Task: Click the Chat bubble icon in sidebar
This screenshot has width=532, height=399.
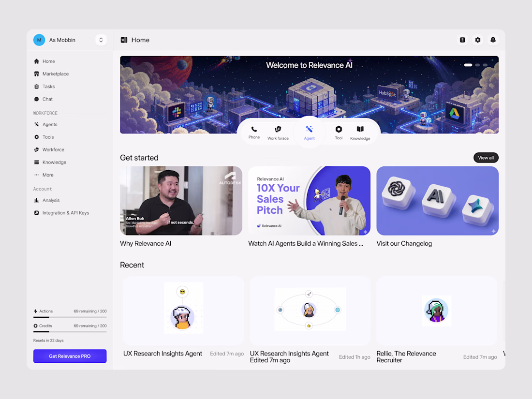Action: point(37,99)
